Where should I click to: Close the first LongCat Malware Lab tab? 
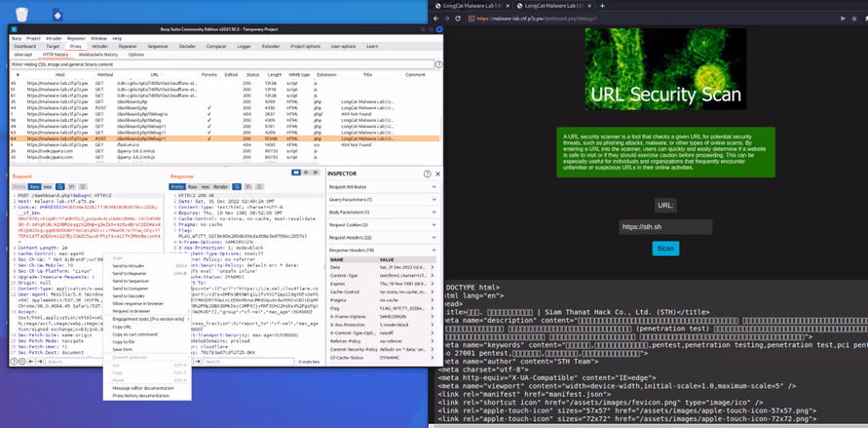508,6
